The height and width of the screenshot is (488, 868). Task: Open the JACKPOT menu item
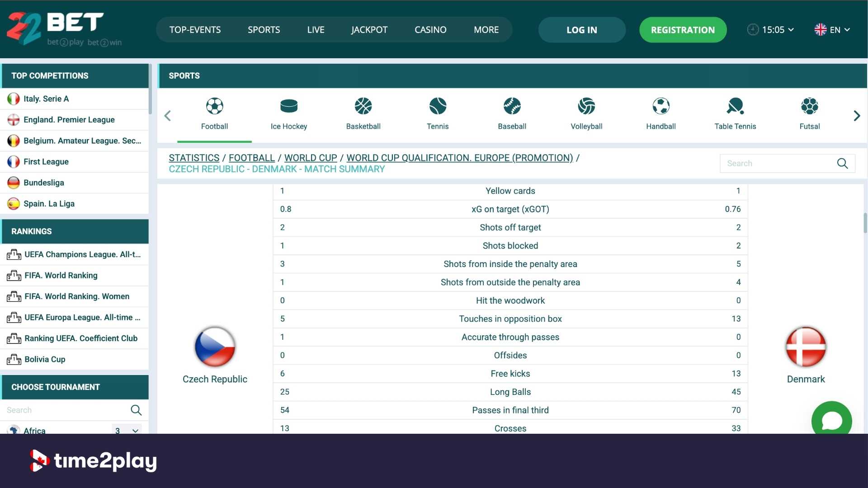(369, 30)
